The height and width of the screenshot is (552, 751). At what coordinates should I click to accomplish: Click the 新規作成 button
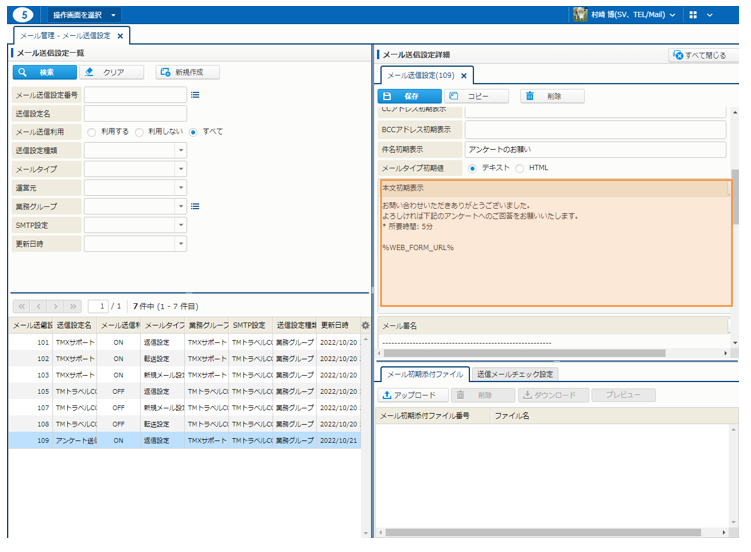tap(187, 72)
